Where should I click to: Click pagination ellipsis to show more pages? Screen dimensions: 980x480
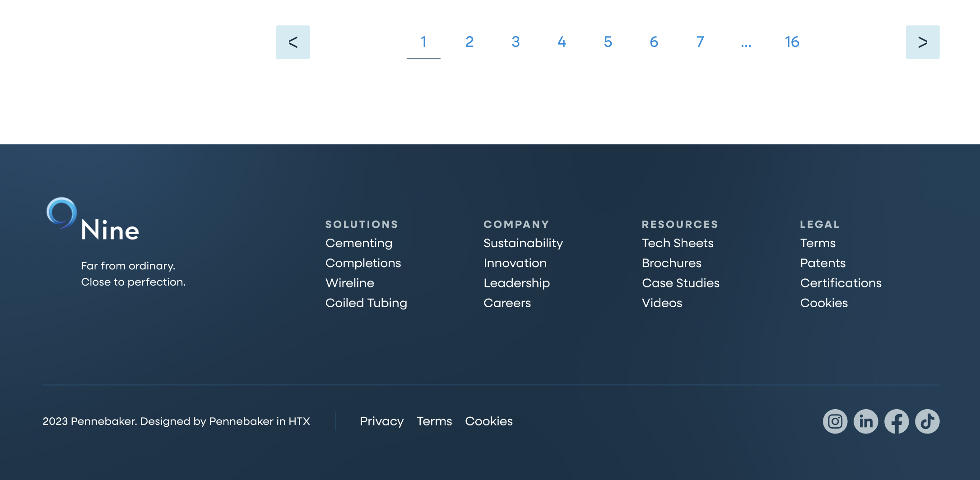[x=746, y=42]
